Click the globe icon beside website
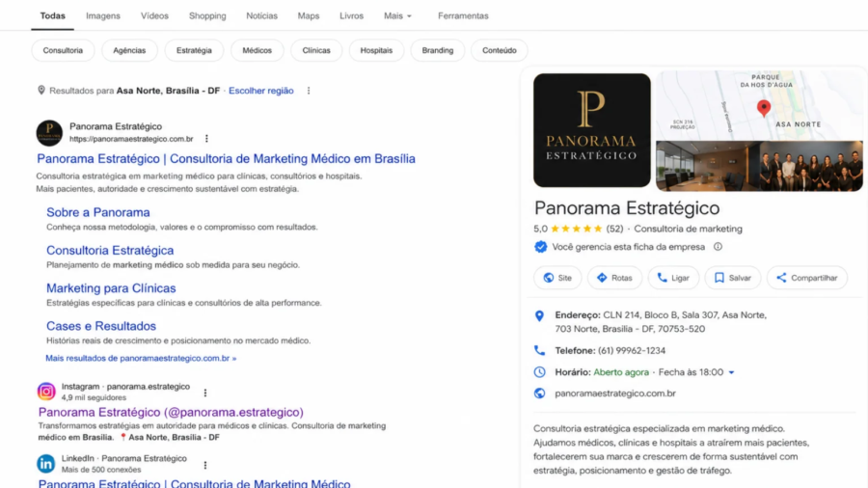 pyautogui.click(x=540, y=393)
